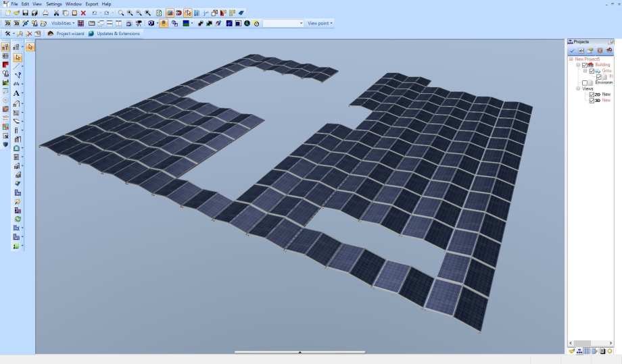The width and height of the screenshot is (622, 364).
Task: Click the red Delete X icon
Action: [x=83, y=13]
